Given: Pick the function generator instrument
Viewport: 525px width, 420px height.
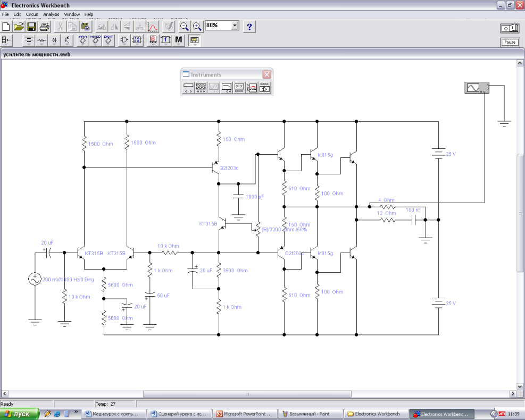Looking at the screenshot, I should [x=201, y=87].
